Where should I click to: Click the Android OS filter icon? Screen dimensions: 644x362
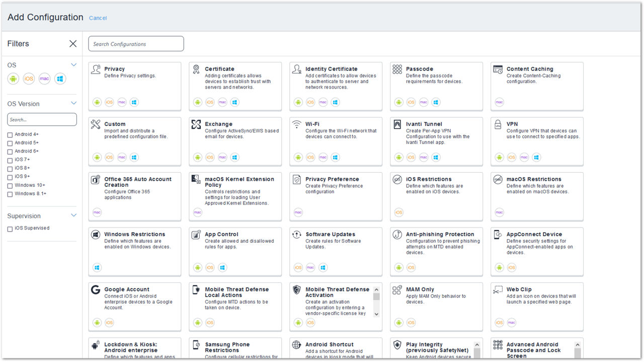(x=13, y=79)
